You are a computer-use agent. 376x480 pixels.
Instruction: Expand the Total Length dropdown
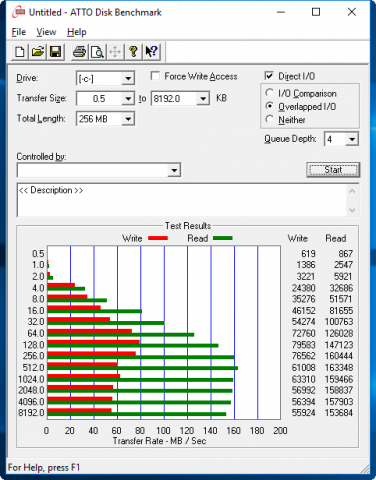128,119
